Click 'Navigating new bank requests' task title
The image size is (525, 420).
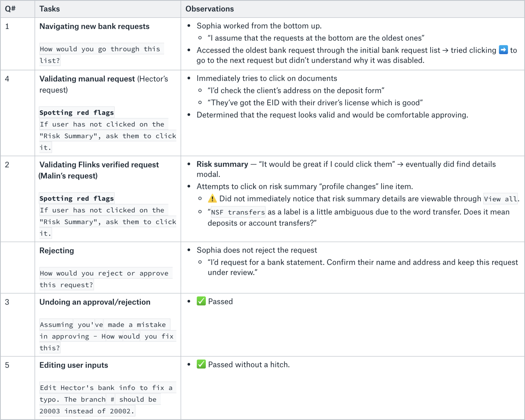click(94, 26)
